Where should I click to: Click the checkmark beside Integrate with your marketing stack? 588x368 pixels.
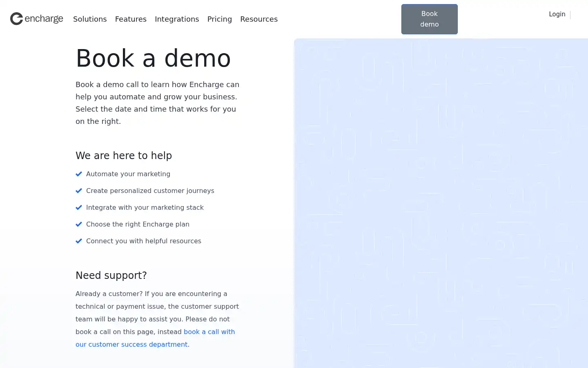[79, 208]
